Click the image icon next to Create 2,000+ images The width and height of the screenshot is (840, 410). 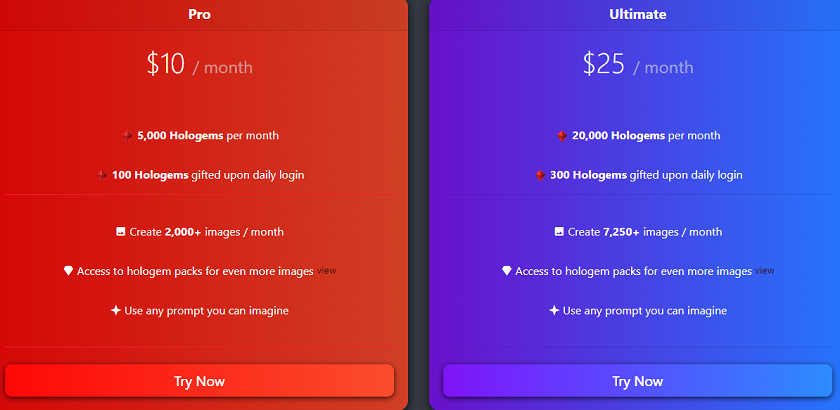(x=121, y=232)
